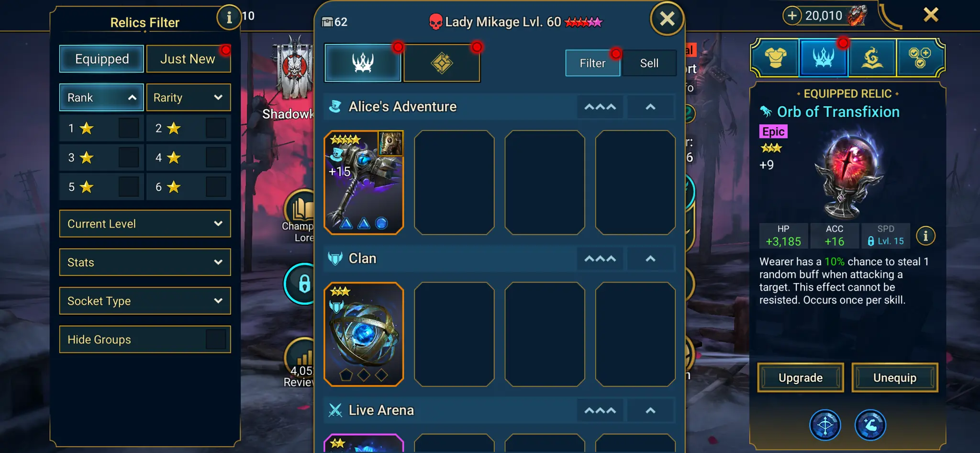Switch to the diamond socket tab
Image resolution: width=980 pixels, height=453 pixels.
pyautogui.click(x=442, y=63)
